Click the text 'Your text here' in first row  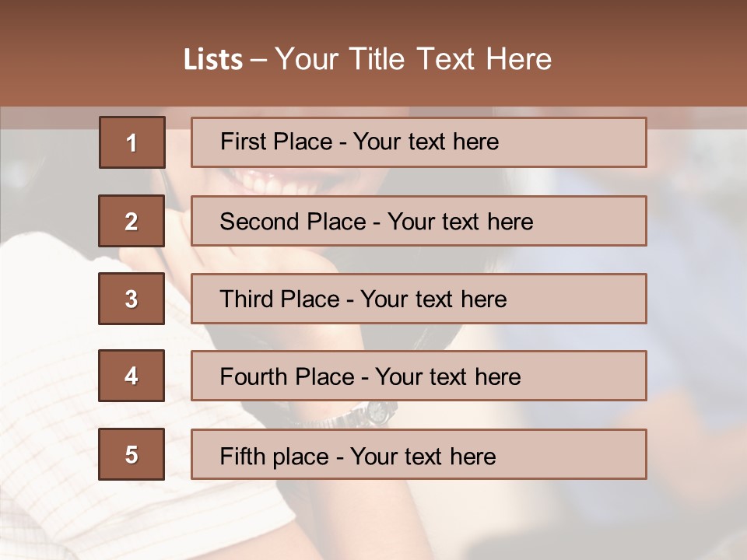point(426,142)
